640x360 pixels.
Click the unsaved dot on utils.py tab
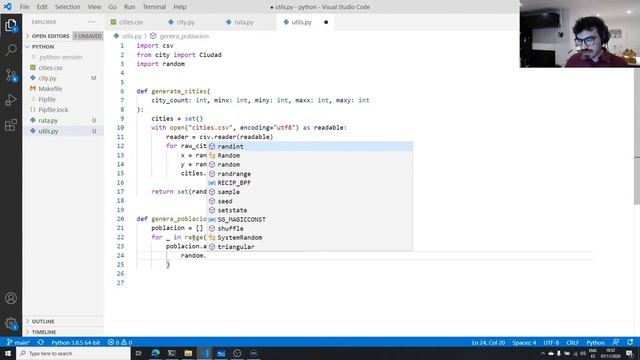point(326,22)
